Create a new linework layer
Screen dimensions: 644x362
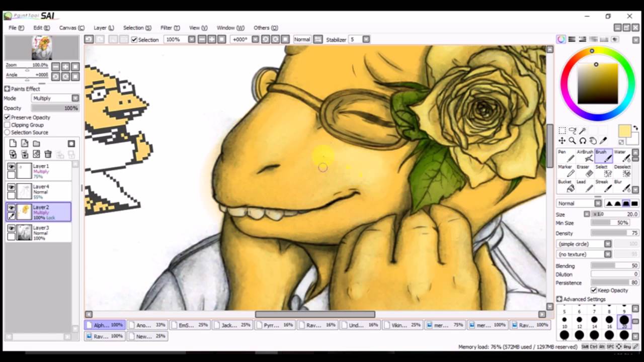[25, 144]
